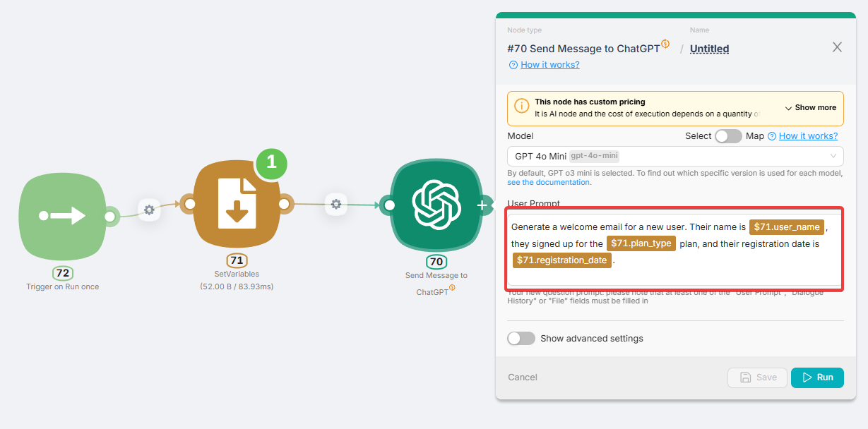Click the node number 71 label
This screenshot has height=429, width=868.
pos(237,261)
